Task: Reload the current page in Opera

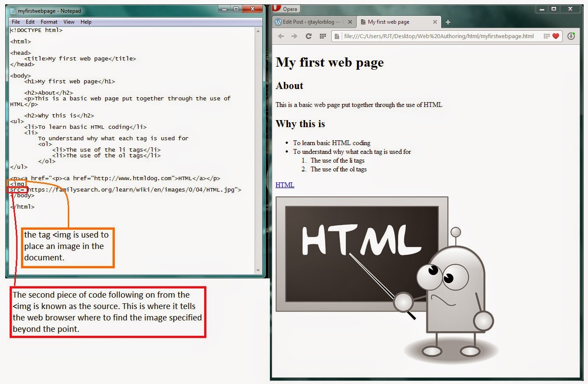Action: point(308,36)
